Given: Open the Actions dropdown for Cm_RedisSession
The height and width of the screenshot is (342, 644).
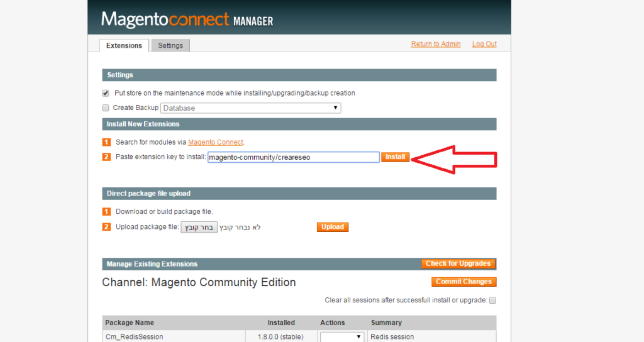Looking at the screenshot, I should click(x=341, y=337).
